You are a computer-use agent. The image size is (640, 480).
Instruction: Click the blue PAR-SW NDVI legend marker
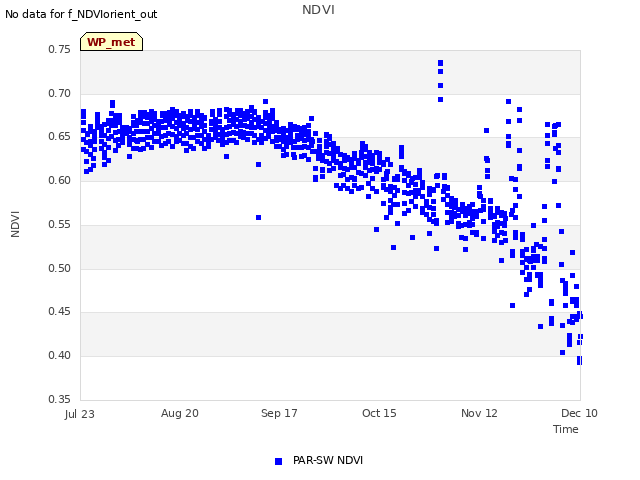coord(278,461)
